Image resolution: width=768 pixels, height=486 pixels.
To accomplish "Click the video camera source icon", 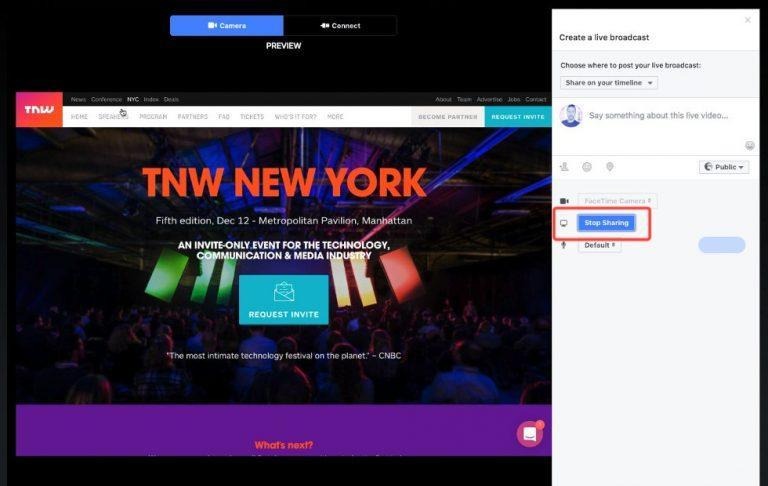I will pos(564,201).
